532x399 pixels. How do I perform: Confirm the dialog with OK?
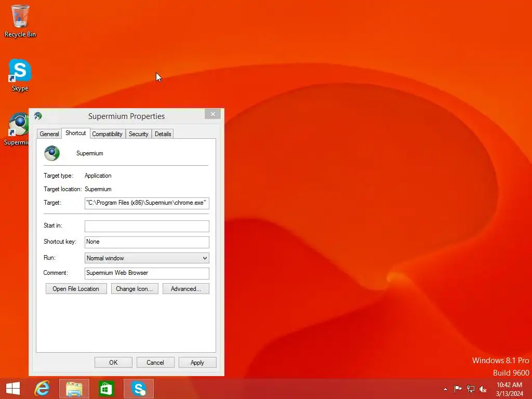(113, 362)
